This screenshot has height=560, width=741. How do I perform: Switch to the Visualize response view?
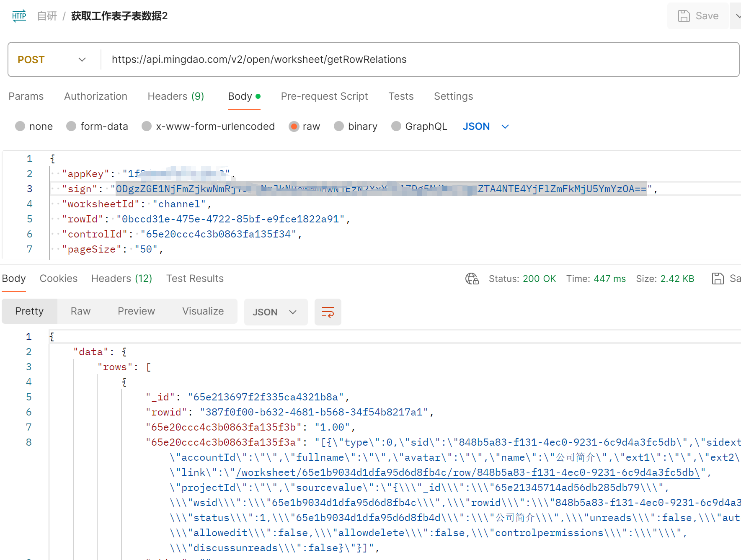point(203,311)
